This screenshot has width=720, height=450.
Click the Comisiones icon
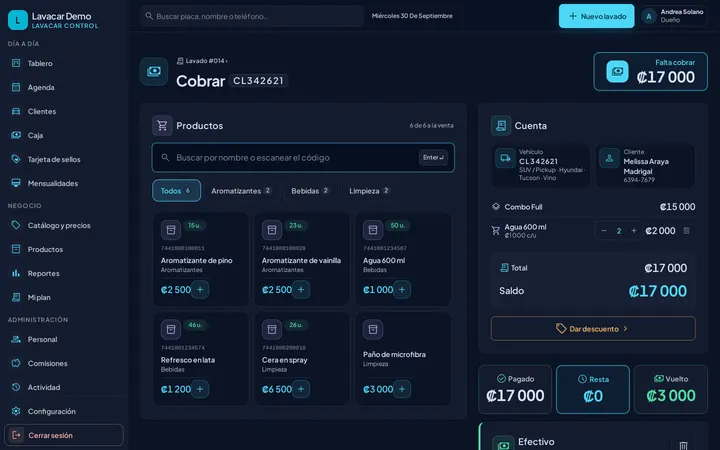point(16,363)
